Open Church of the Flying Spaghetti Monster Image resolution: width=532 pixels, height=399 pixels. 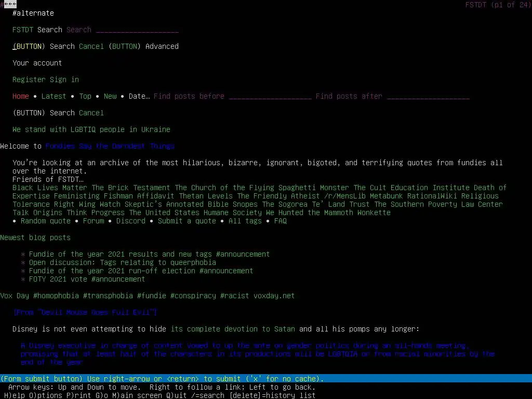click(x=262, y=188)
